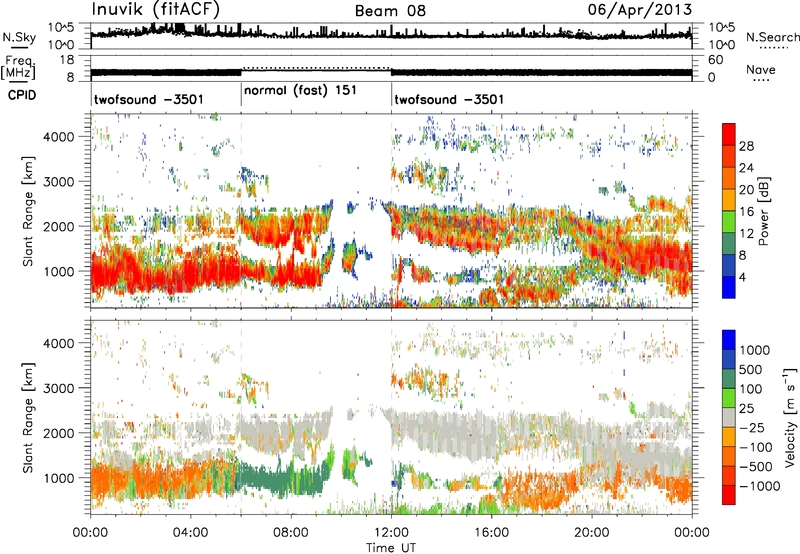Click the '04:00' time tick label
This screenshot has height=554, width=800.
pos(190,533)
